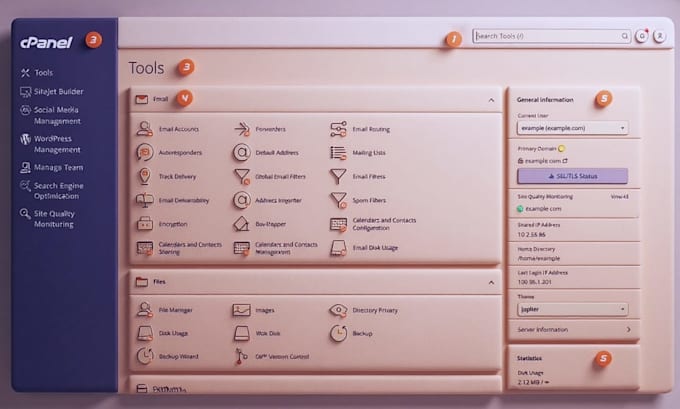Click the Email Accounts label

click(x=179, y=129)
